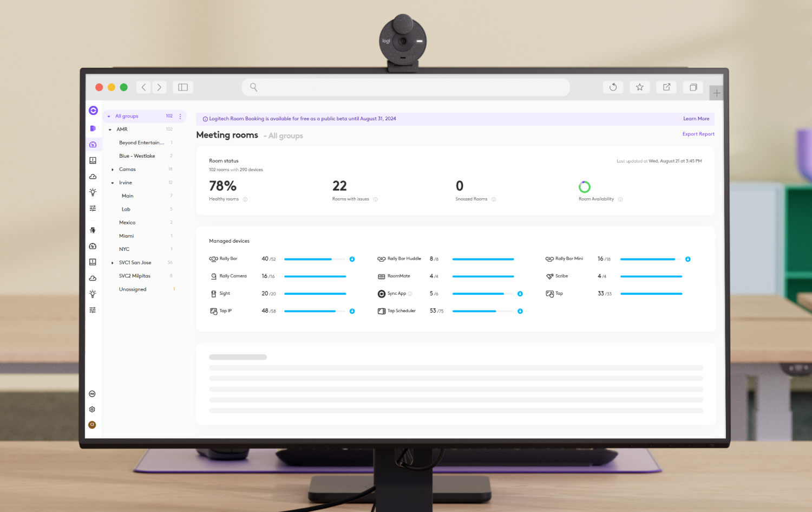
Task: Open settings via the sidebar gear icon
Action: [x=92, y=410]
